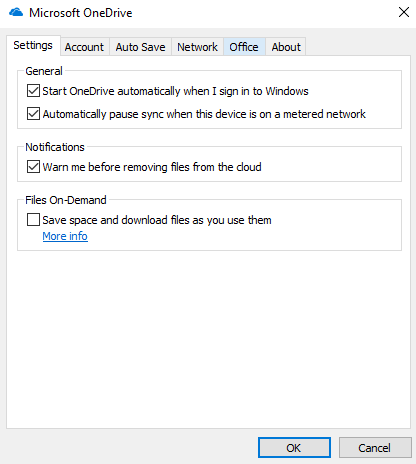
Task: Click Cancel to discard changes
Action: pos(375,448)
